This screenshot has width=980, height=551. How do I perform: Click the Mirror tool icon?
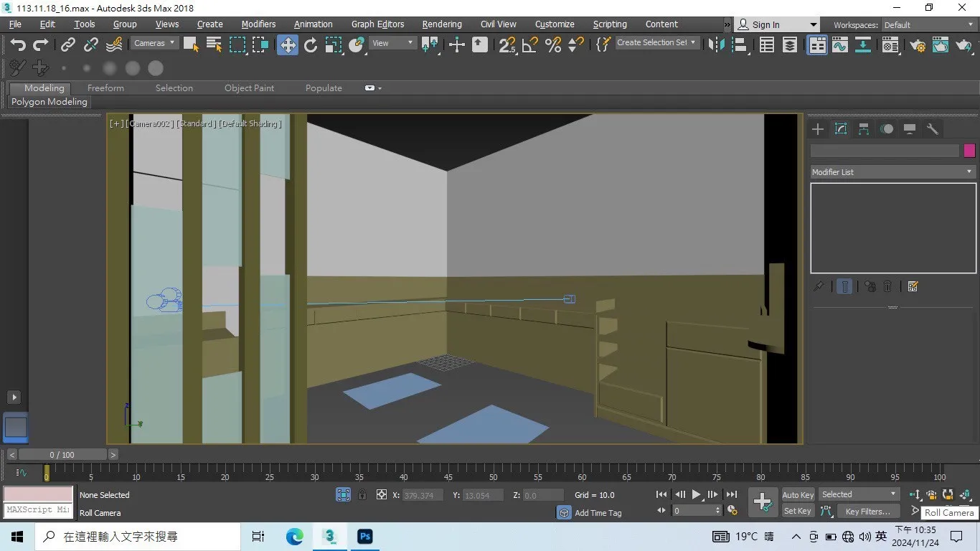(x=715, y=45)
